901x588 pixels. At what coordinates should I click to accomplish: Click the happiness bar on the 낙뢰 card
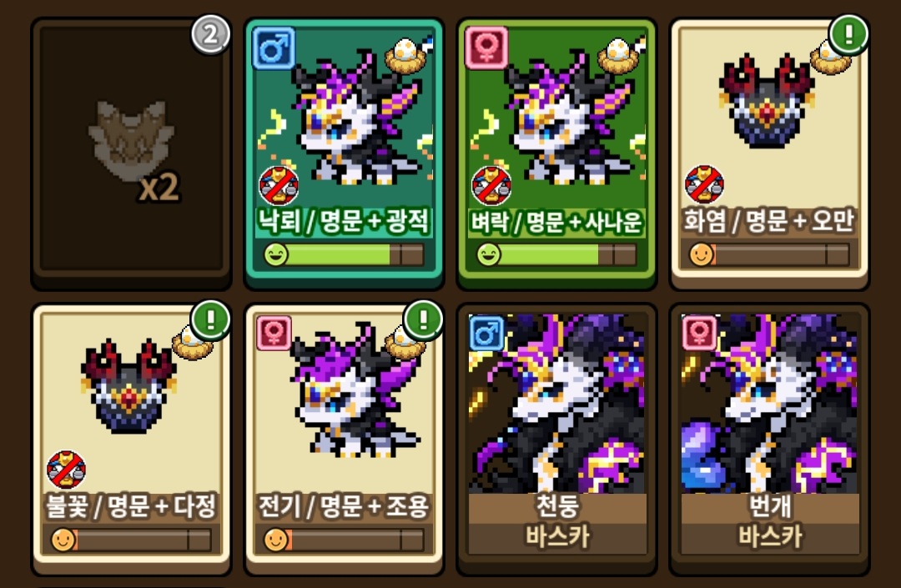pyautogui.click(x=344, y=254)
